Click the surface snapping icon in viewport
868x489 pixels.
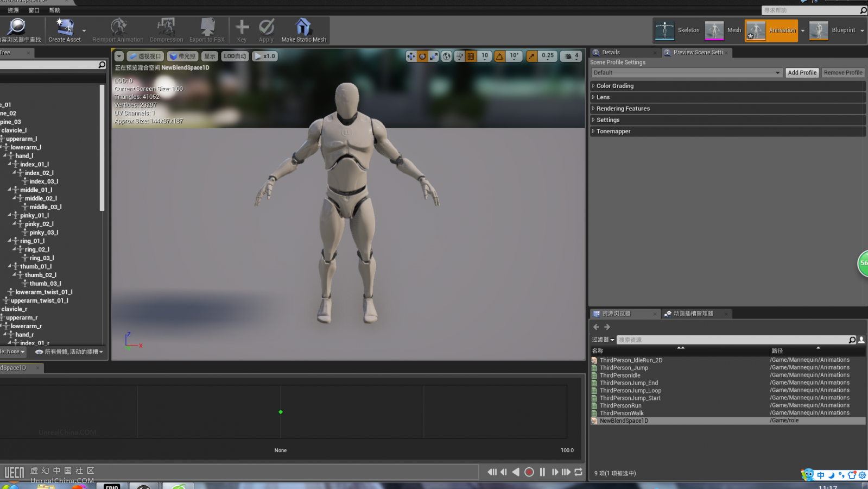click(x=460, y=56)
